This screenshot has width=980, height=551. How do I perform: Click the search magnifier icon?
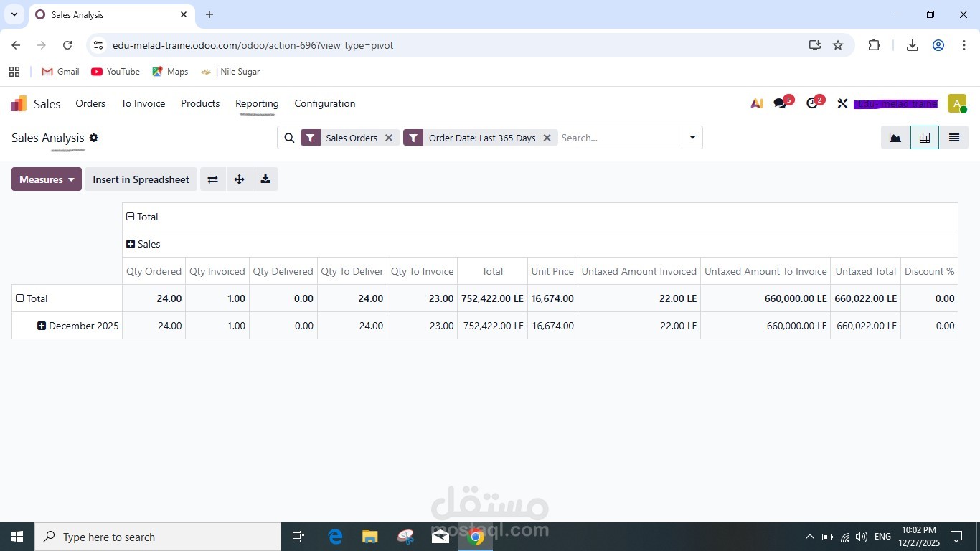click(289, 138)
